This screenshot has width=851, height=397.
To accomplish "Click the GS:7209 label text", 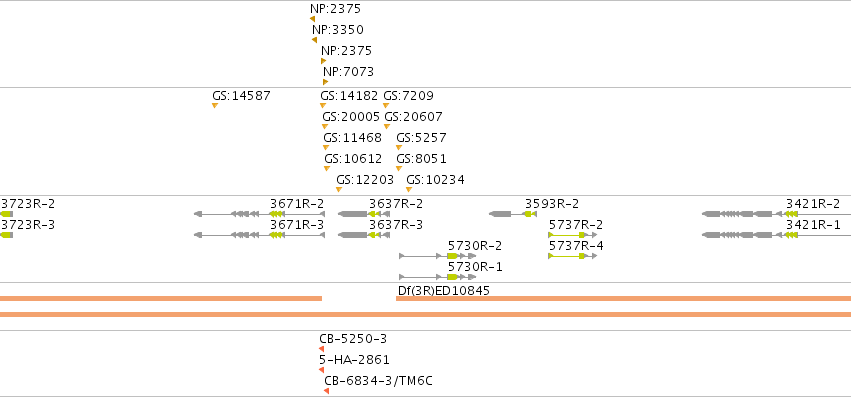I will [x=408, y=96].
